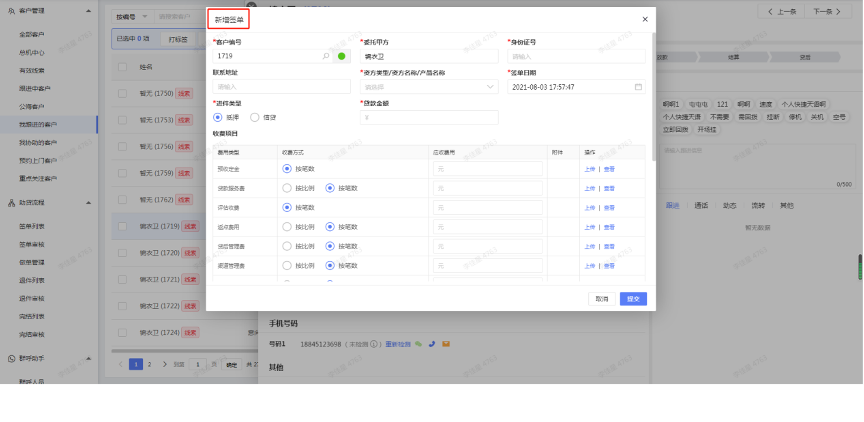The height and width of the screenshot is (422, 864).
Task: Click the 打标签 button
Action: coord(179,39)
